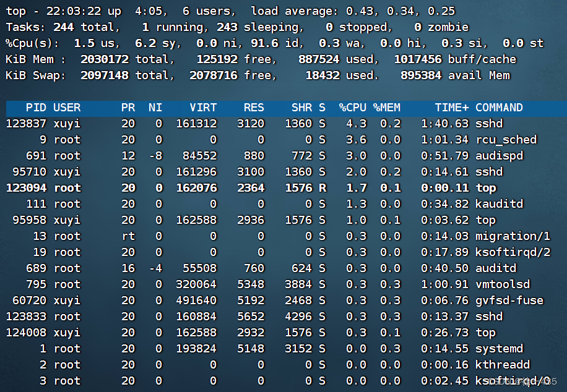Screen dimensions: 567x392
Task: Click the TIME+ column header
Action: coord(452,108)
